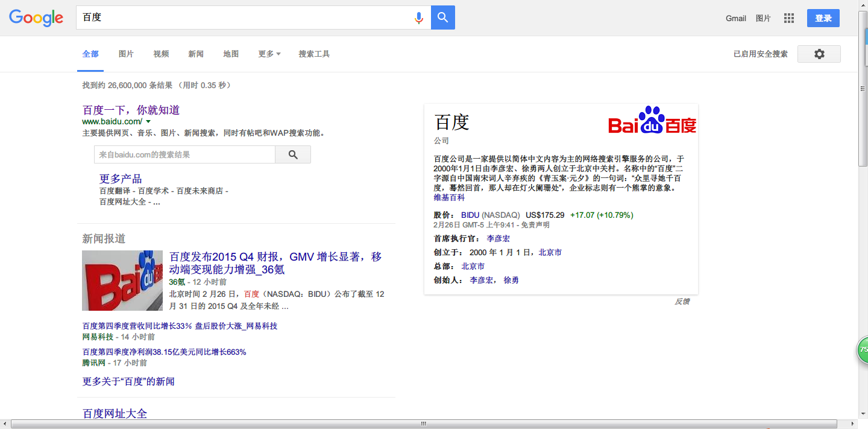This screenshot has width=868, height=429.
Task: Click magnifier in baidu.com site search box
Action: (293, 154)
